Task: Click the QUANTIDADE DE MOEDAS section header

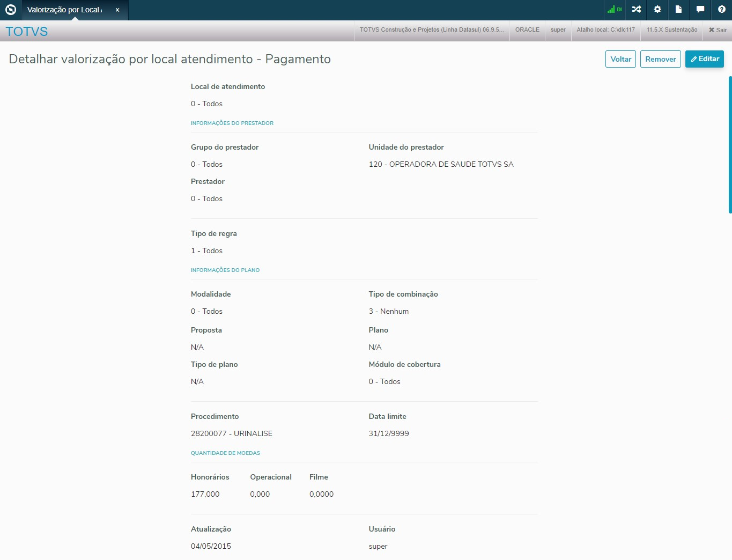Action: pos(225,453)
